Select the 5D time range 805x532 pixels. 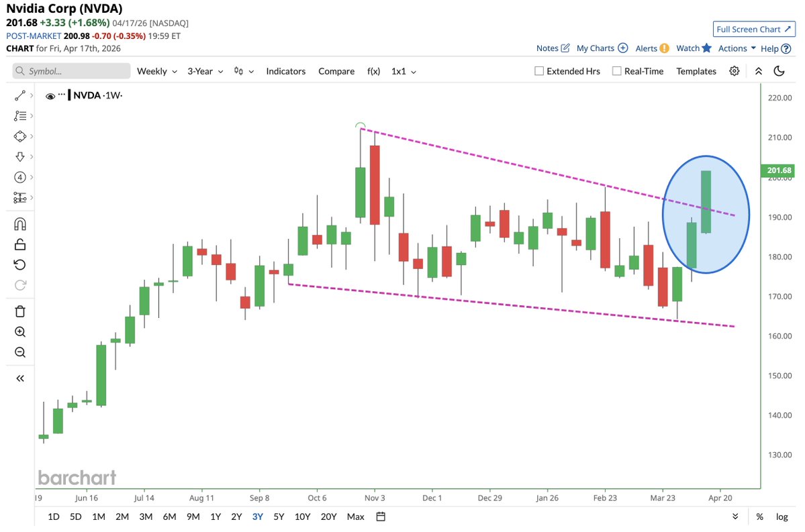[75, 517]
